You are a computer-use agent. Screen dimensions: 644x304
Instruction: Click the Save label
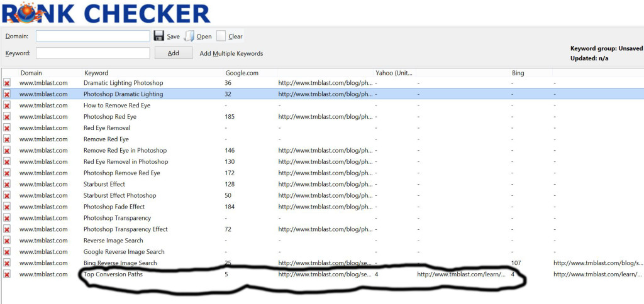pos(173,36)
